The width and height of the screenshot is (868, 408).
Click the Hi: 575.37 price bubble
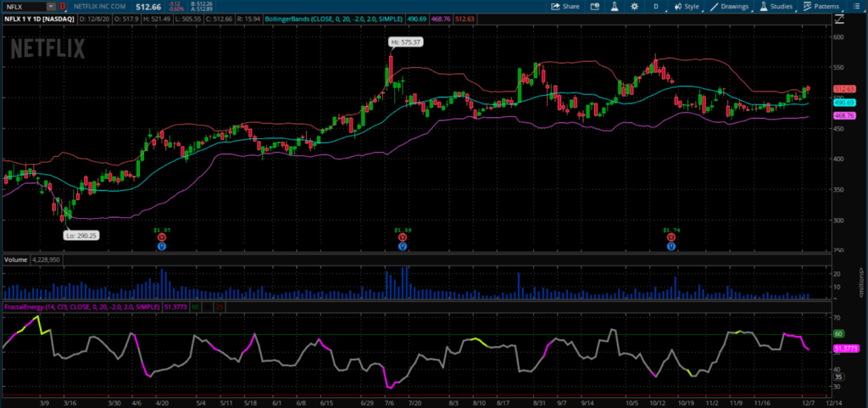coord(407,42)
